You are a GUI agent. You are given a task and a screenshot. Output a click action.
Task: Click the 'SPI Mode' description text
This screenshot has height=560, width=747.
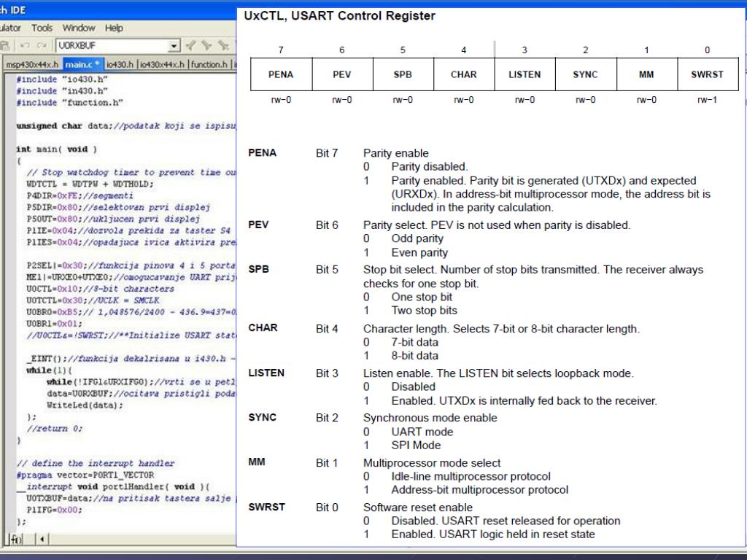pyautogui.click(x=416, y=446)
